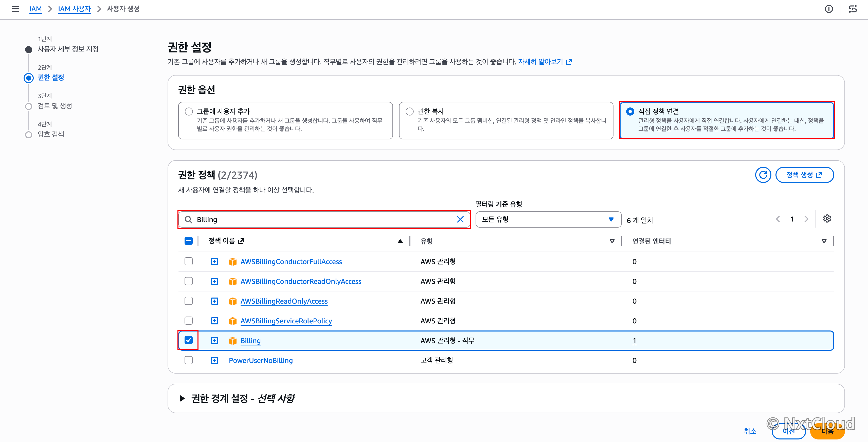Viewport: 868px width, 442px height.
Task: Click the AWSBillingConductorFullAccess policy cube icon
Action: pos(232,262)
